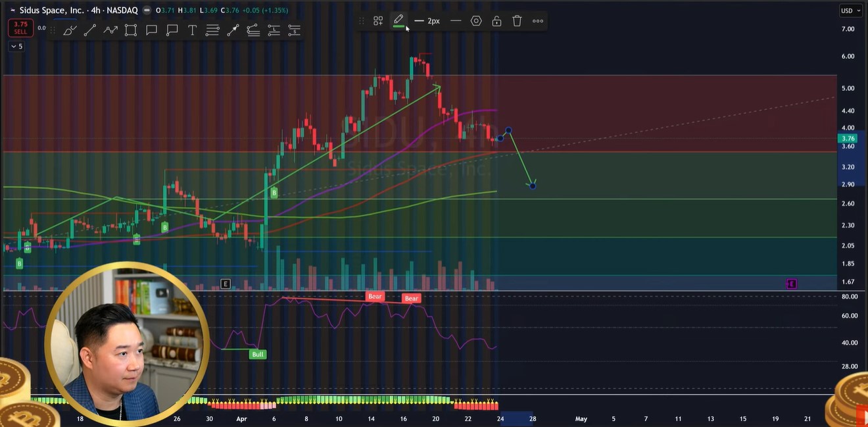Choose the Path polyline drawing tool

pos(110,30)
